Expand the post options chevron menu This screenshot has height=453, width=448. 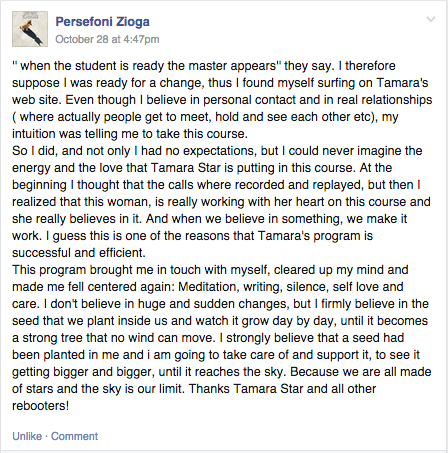(x=431, y=19)
